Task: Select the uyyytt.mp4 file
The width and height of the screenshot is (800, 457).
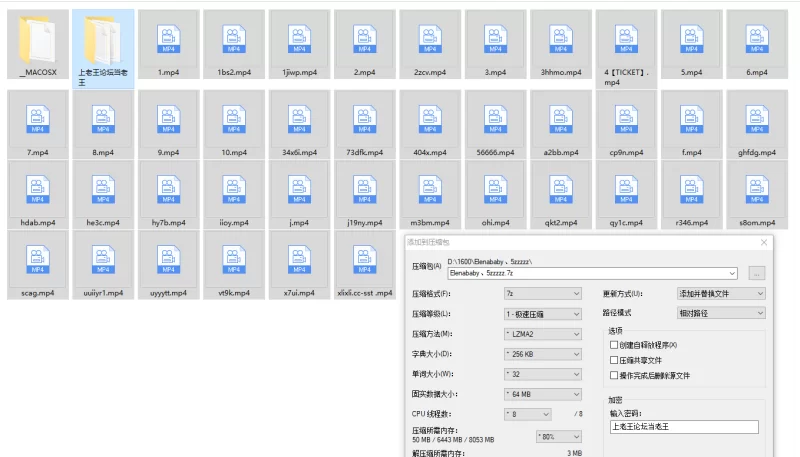Action: (x=168, y=265)
